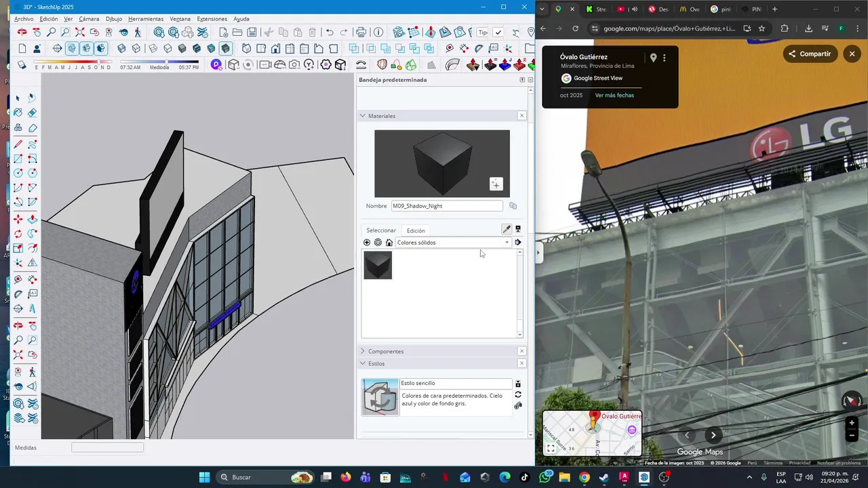Save model with the floppy disk icon
The width and height of the screenshot is (868, 488).
[252, 32]
